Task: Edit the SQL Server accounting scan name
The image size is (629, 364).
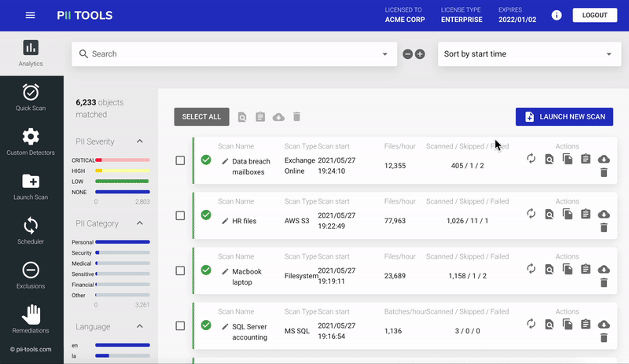Action: coord(225,327)
